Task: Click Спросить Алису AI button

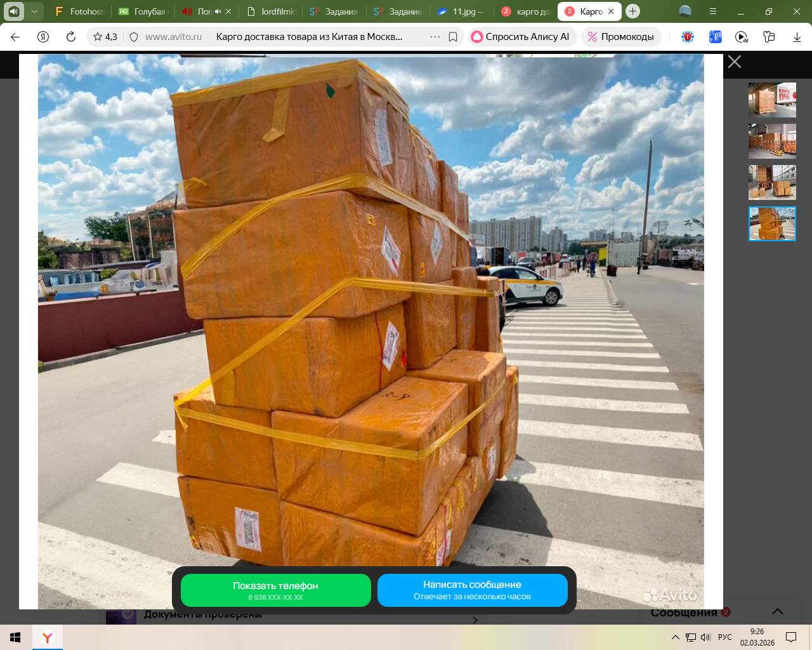Action: click(521, 37)
